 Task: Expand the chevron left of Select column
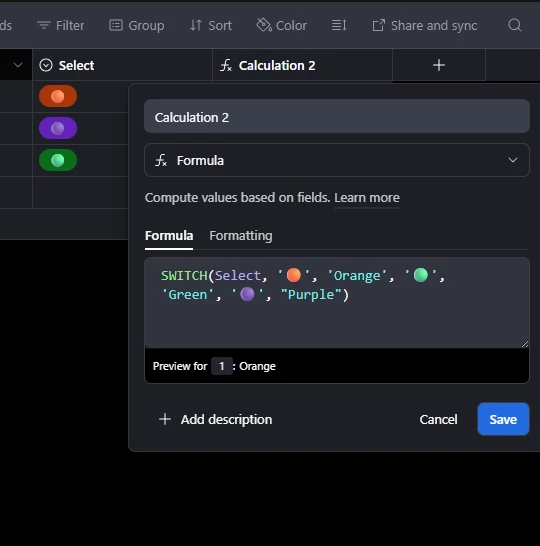(x=18, y=65)
